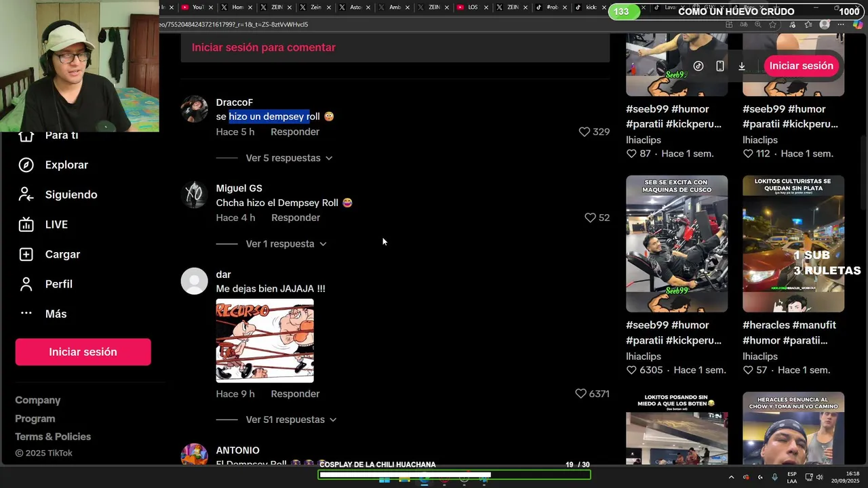Click the microphone icon in system tray
This screenshot has height=488, width=868.
coord(774,477)
